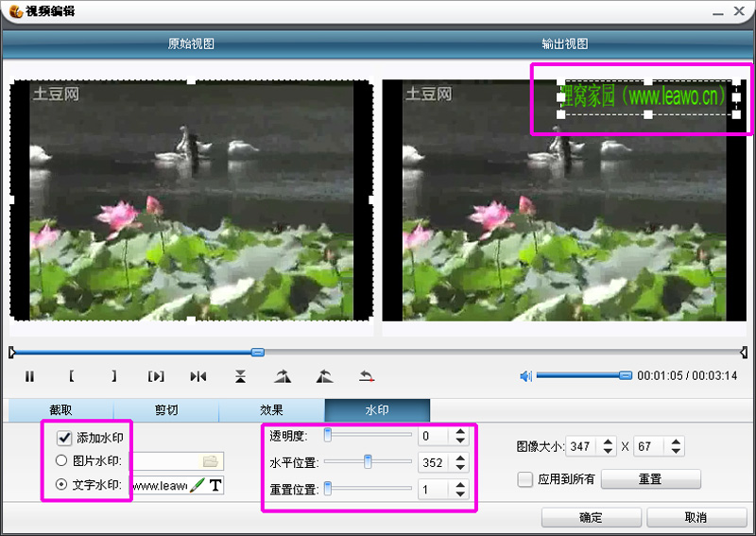Select the 水印 tab
The height and width of the screenshot is (536, 756).
tap(377, 410)
